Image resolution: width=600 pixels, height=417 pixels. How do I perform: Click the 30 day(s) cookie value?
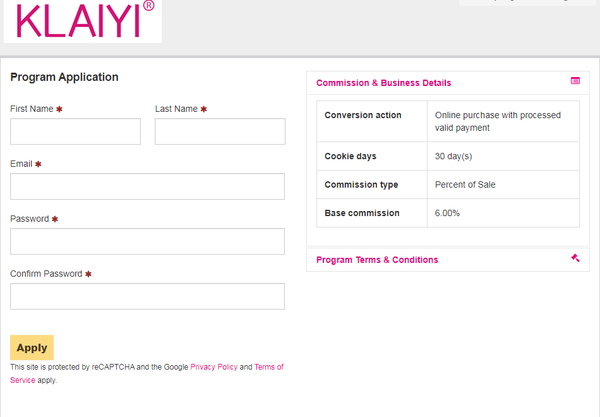coord(453,156)
